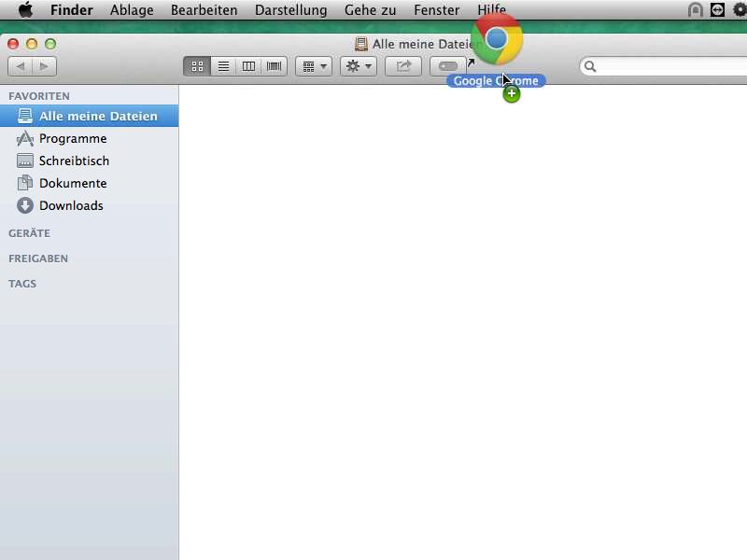Click the magnifying glass search icon
Viewport: 747px width, 560px height.
coord(590,66)
